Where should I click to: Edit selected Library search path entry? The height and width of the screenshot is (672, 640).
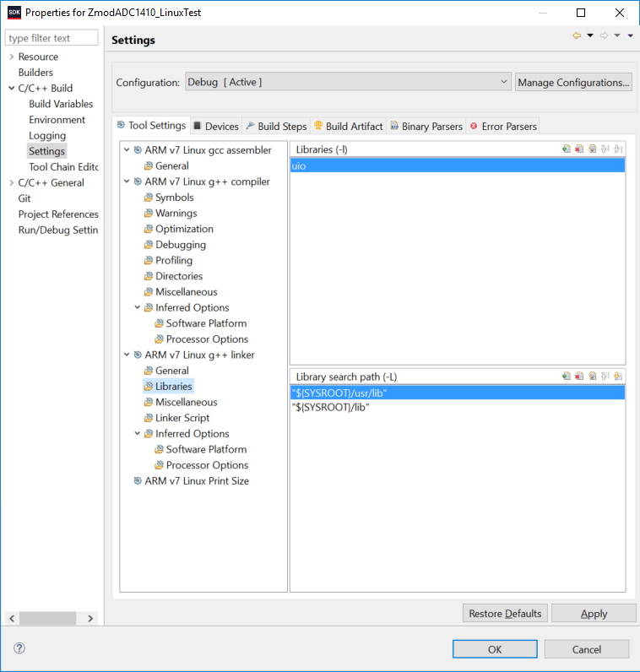(593, 377)
